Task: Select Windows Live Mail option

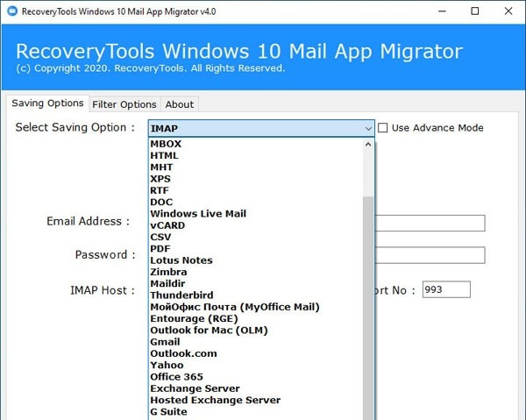Action: tap(198, 214)
